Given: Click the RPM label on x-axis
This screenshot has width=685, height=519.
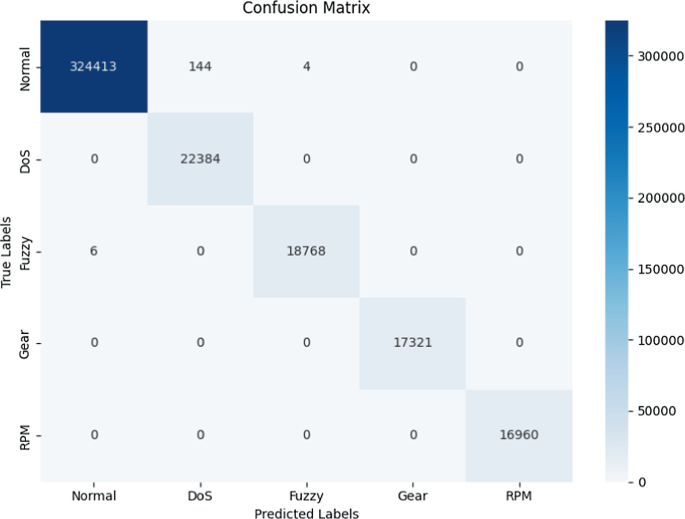Looking at the screenshot, I should tap(519, 496).
